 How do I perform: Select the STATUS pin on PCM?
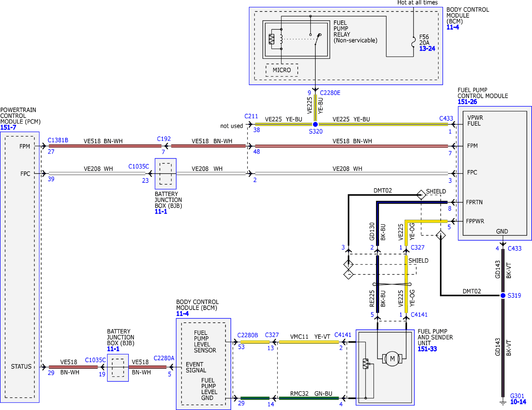pos(21,367)
